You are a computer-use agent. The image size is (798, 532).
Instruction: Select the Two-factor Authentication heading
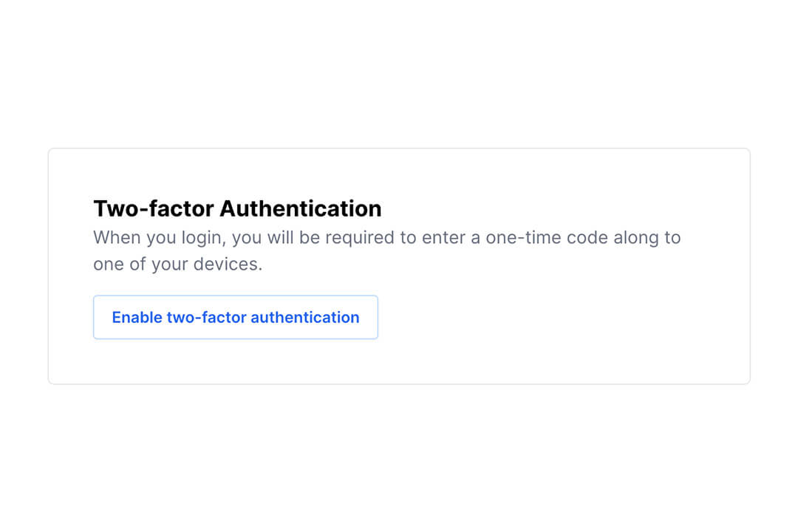[236, 208]
